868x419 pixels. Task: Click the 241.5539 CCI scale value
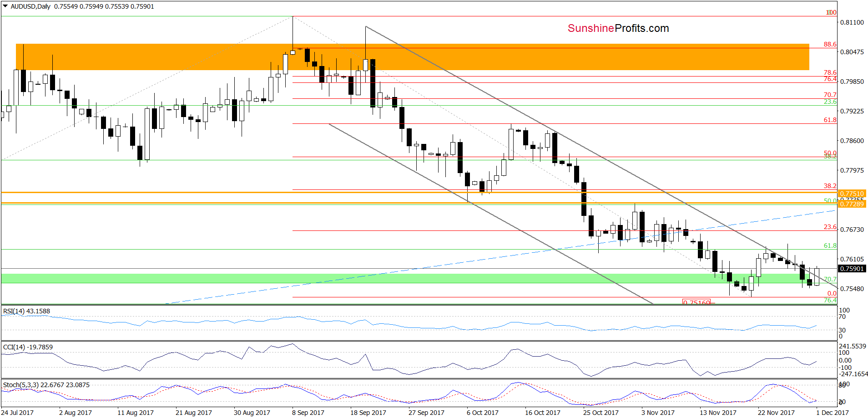853,346
